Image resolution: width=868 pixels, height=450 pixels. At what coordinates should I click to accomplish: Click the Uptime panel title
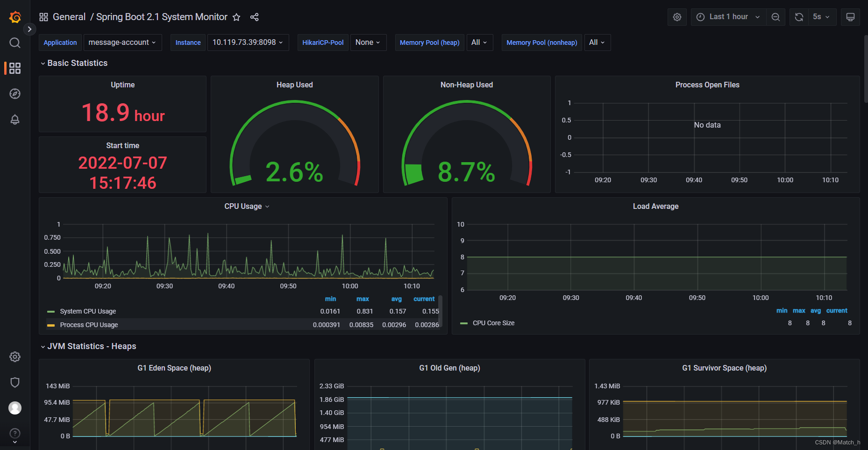[122, 85]
